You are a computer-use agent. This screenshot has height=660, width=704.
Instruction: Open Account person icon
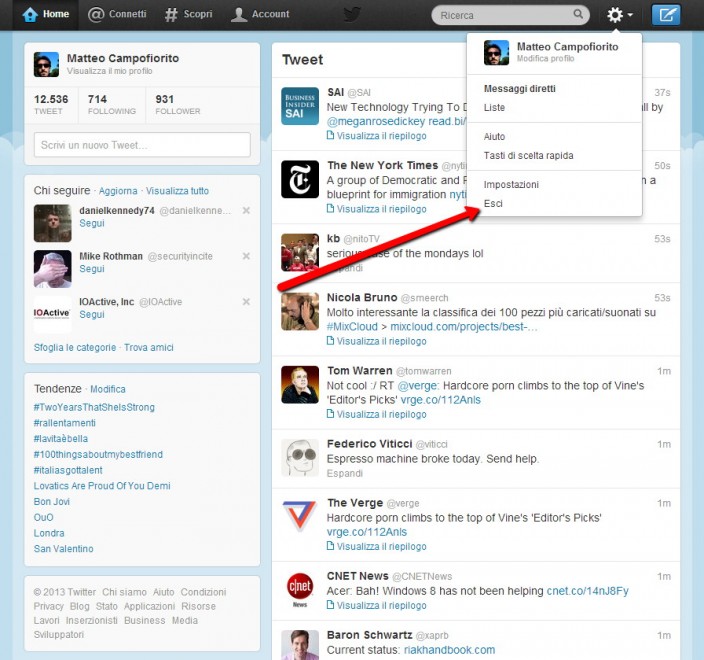pos(239,14)
